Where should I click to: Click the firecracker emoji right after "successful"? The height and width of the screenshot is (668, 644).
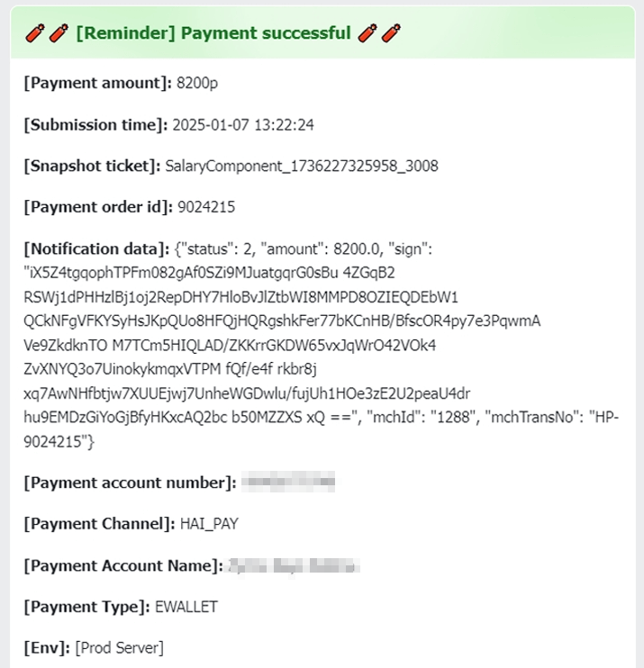pyautogui.click(x=367, y=33)
